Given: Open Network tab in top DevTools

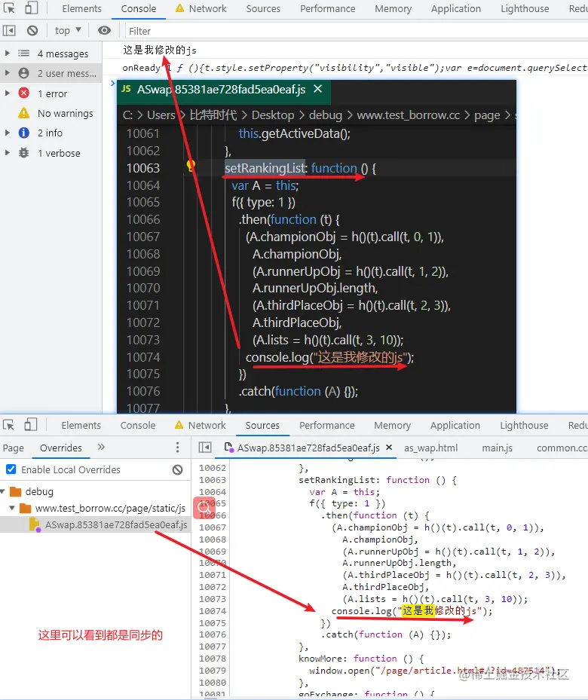Looking at the screenshot, I should [x=201, y=9].
